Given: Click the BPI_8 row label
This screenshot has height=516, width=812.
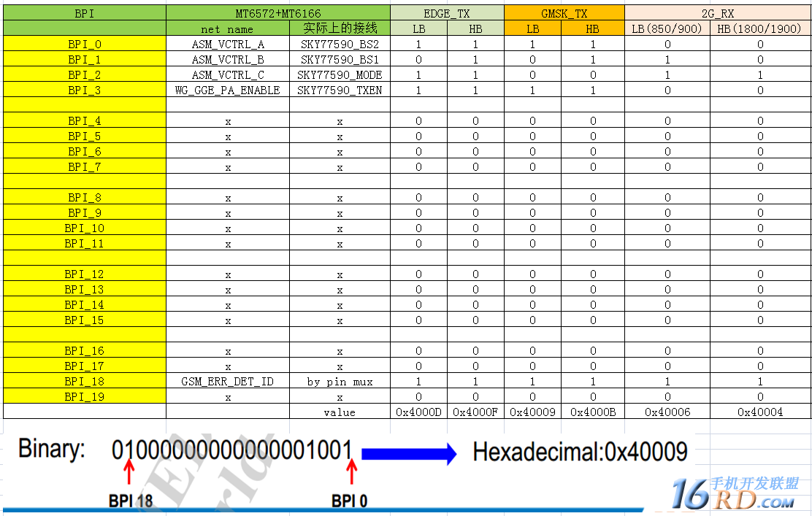Looking at the screenshot, I should pyautogui.click(x=85, y=197).
